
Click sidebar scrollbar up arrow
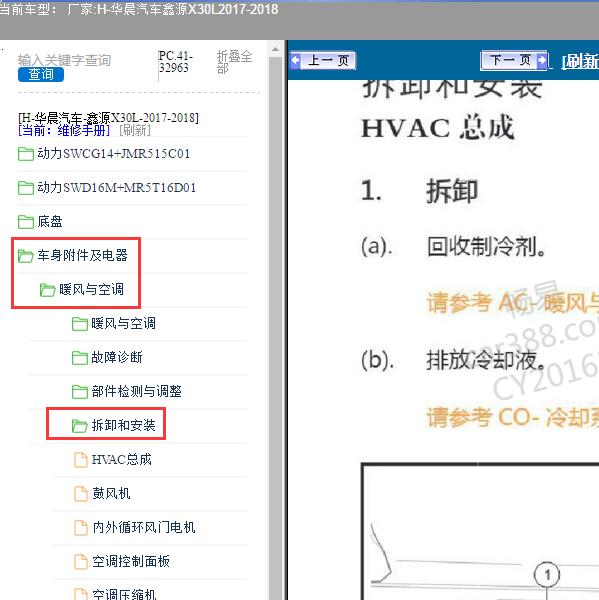point(275,49)
